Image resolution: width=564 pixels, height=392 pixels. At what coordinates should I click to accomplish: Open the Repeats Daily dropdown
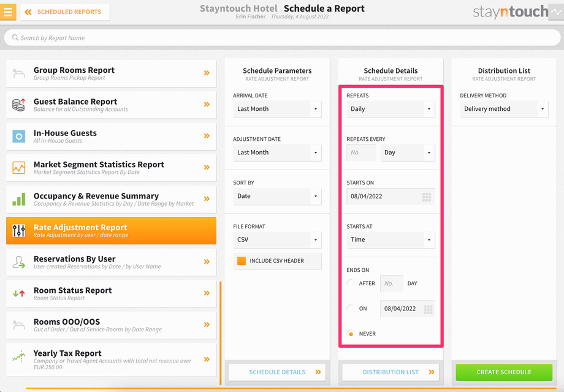coord(391,109)
